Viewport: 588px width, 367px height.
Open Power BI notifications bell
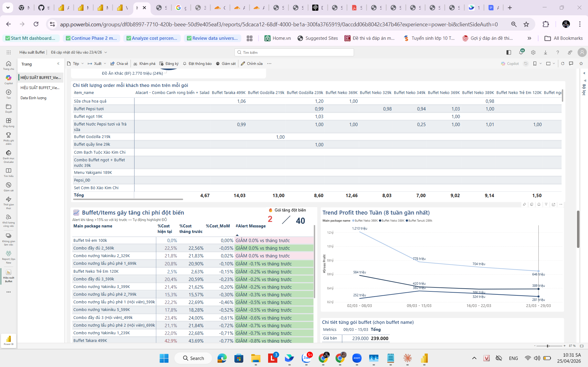click(x=521, y=52)
